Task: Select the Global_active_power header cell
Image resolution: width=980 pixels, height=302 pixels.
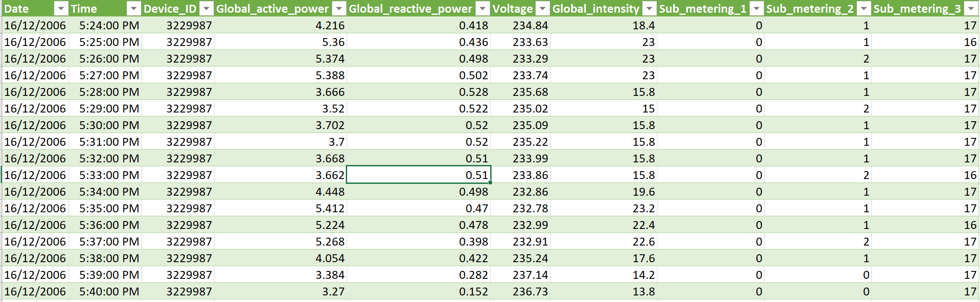Action: pyautogui.click(x=280, y=9)
